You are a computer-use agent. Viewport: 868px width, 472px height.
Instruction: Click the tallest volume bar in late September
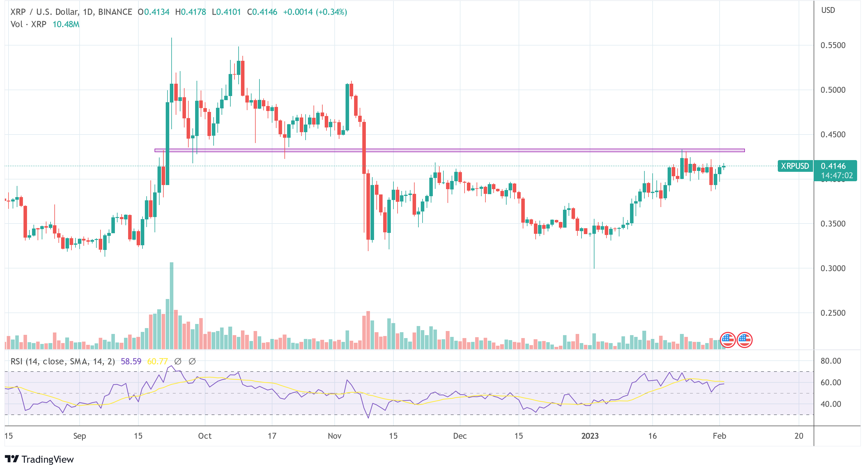coord(172,305)
